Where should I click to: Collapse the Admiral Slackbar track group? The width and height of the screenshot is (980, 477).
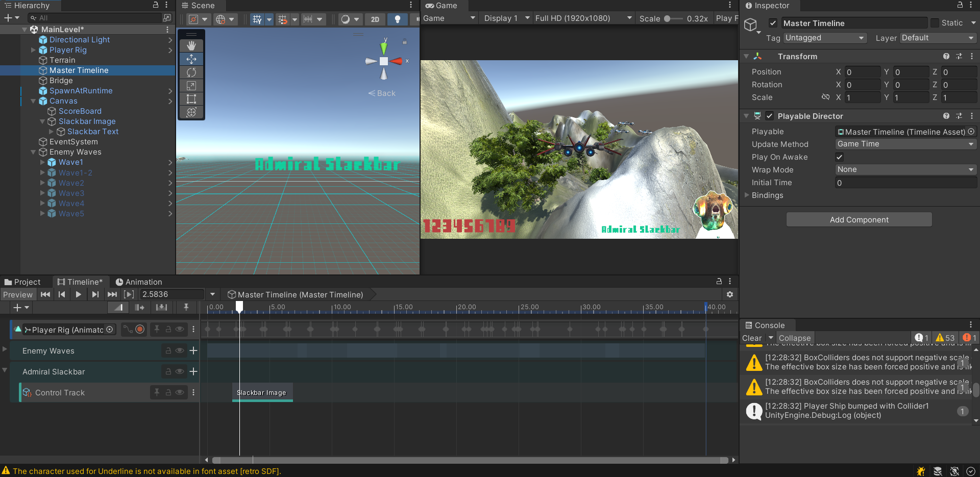5,370
